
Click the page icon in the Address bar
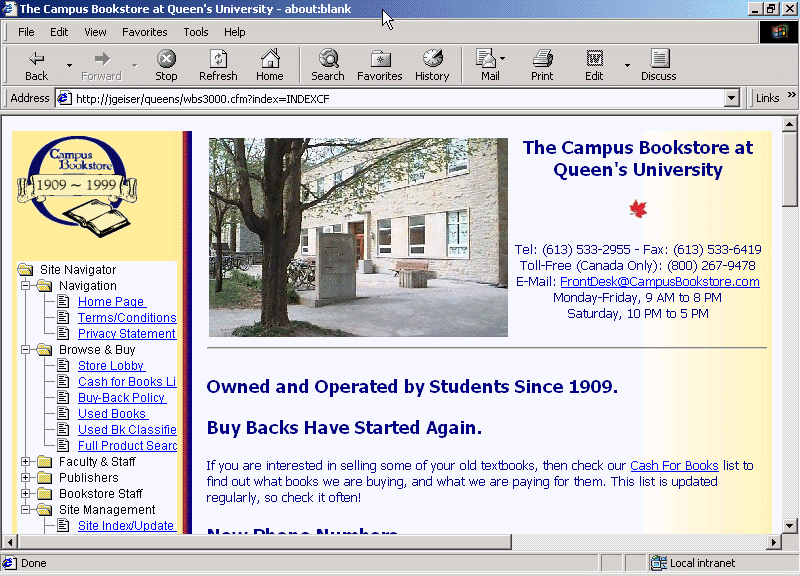point(64,98)
